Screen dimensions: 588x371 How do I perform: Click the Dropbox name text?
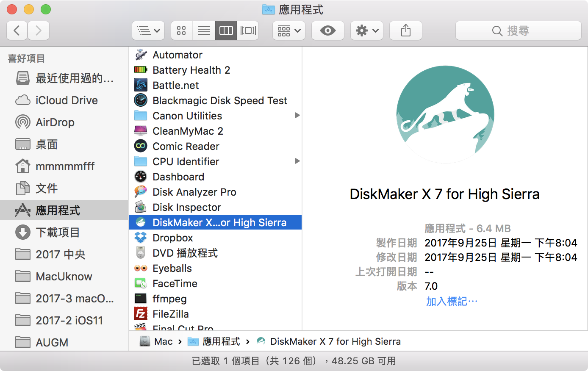coord(173,238)
